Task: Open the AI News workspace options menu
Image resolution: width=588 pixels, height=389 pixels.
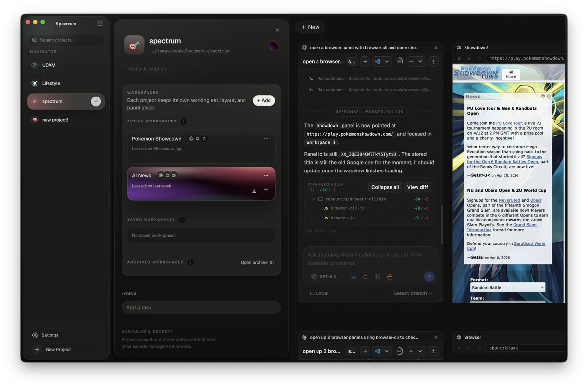Action: [266, 175]
